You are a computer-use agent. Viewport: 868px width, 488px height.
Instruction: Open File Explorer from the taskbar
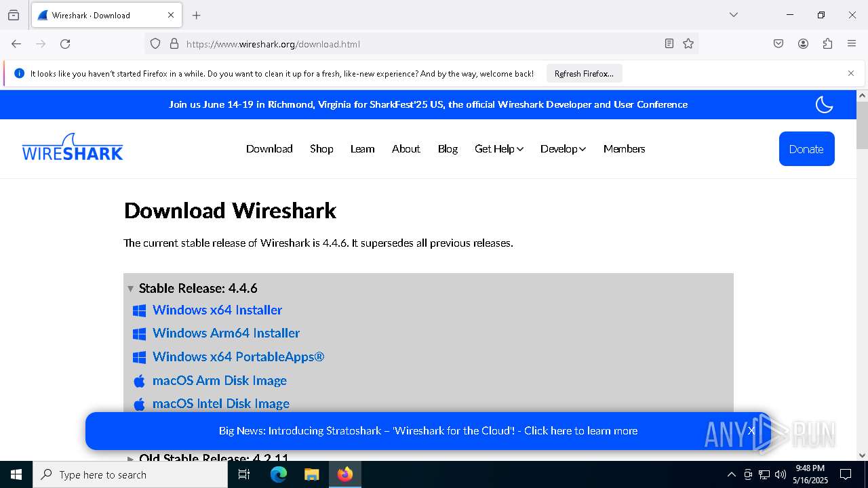click(311, 474)
